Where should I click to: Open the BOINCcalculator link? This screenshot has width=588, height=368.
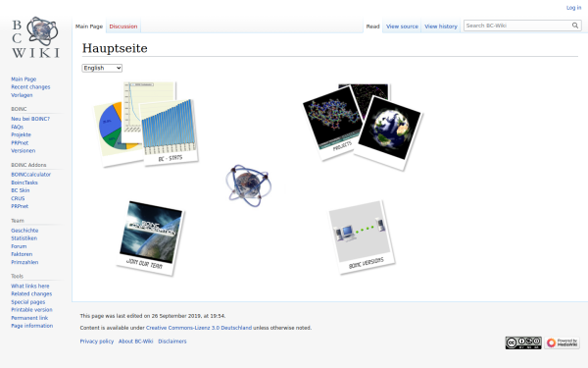pyautogui.click(x=30, y=175)
